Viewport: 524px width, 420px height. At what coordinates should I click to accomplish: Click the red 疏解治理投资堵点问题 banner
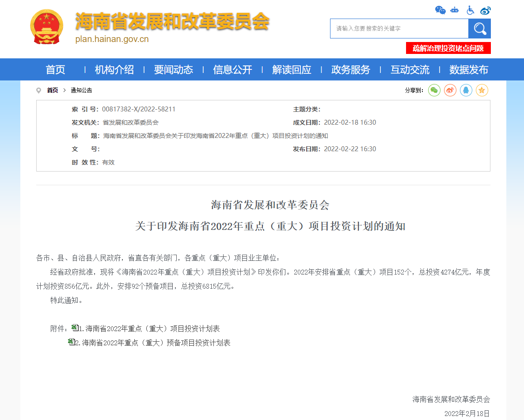(448, 48)
